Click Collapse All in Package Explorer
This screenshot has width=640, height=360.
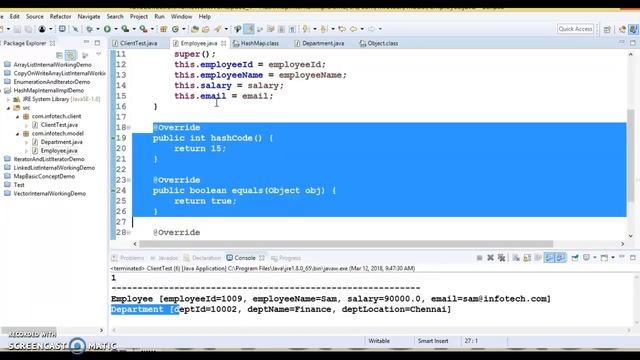tap(59, 55)
